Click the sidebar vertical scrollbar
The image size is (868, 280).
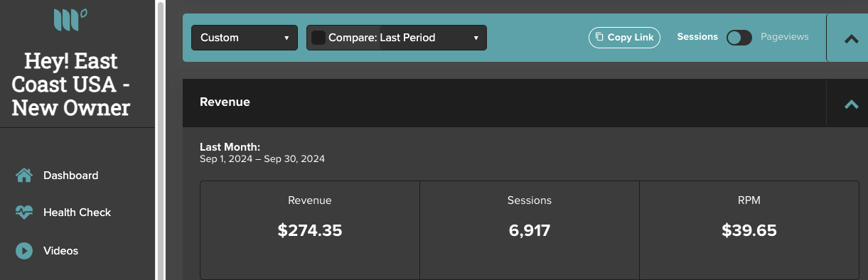click(x=161, y=140)
